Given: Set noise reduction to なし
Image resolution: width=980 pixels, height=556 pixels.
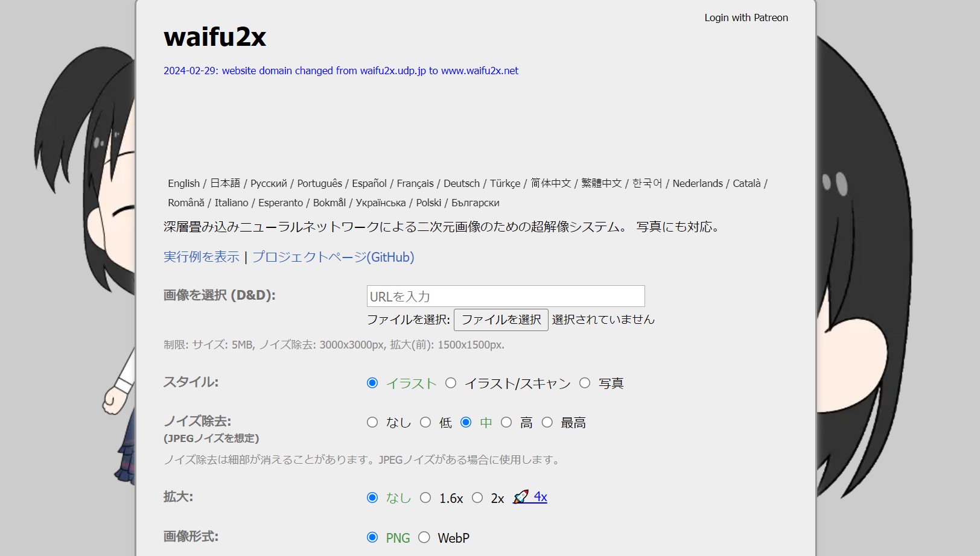Looking at the screenshot, I should pos(372,422).
